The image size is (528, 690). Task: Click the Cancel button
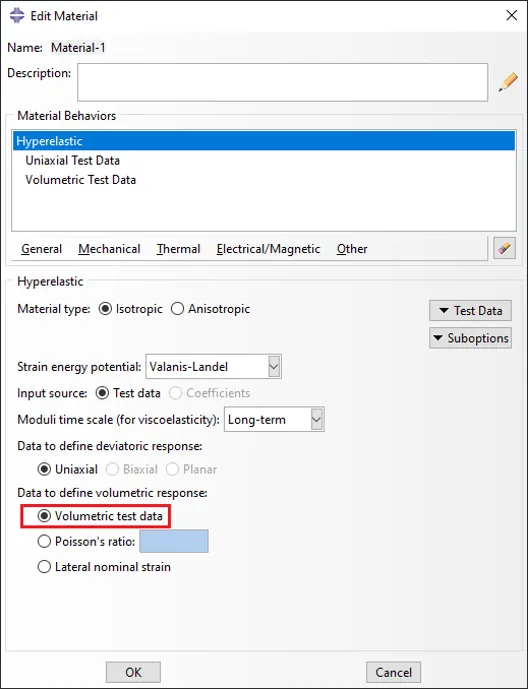[393, 672]
